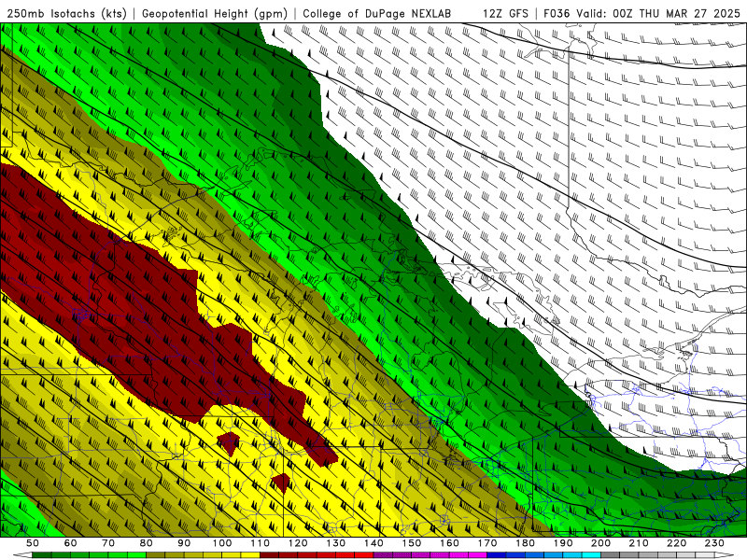The image size is (747, 560).
Task: Click the '230' value on the color scale
Action: (x=714, y=543)
